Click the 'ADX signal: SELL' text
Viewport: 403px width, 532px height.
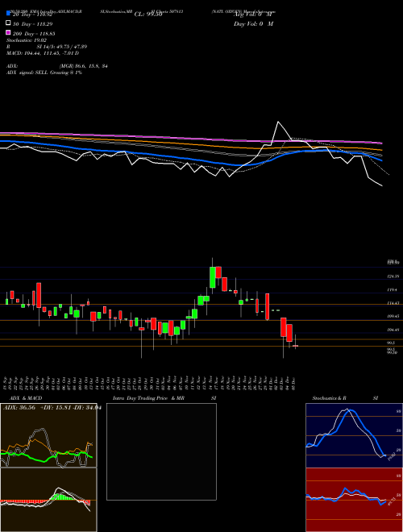click(x=44, y=73)
